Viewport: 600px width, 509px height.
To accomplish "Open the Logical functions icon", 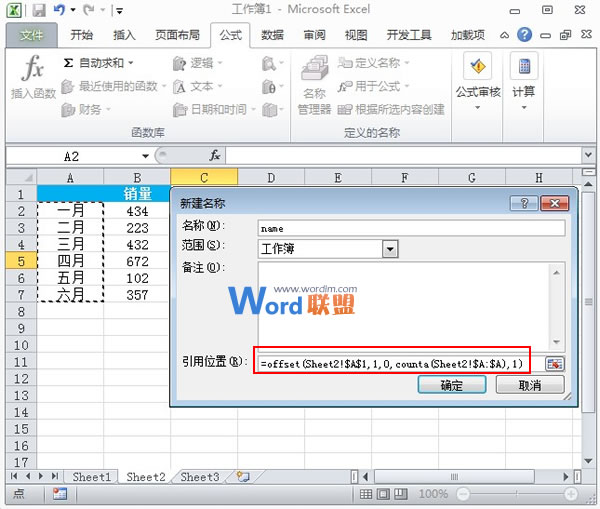I will pos(179,63).
